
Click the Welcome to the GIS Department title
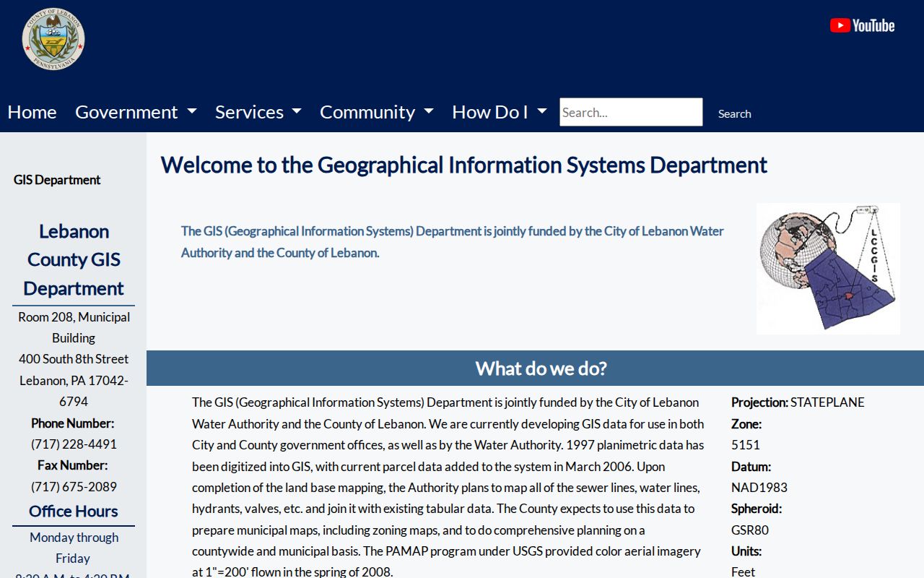pos(464,165)
